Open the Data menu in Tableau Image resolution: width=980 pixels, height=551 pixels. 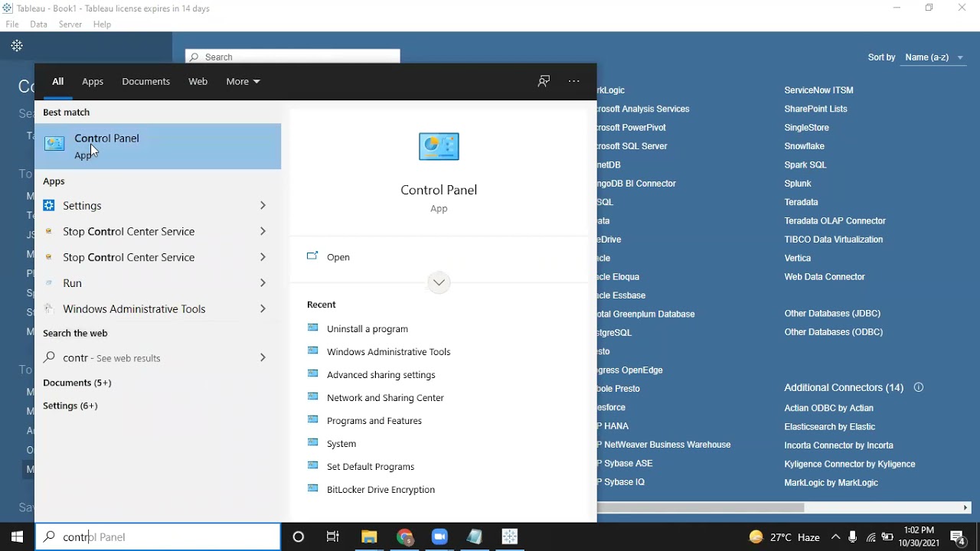(38, 24)
